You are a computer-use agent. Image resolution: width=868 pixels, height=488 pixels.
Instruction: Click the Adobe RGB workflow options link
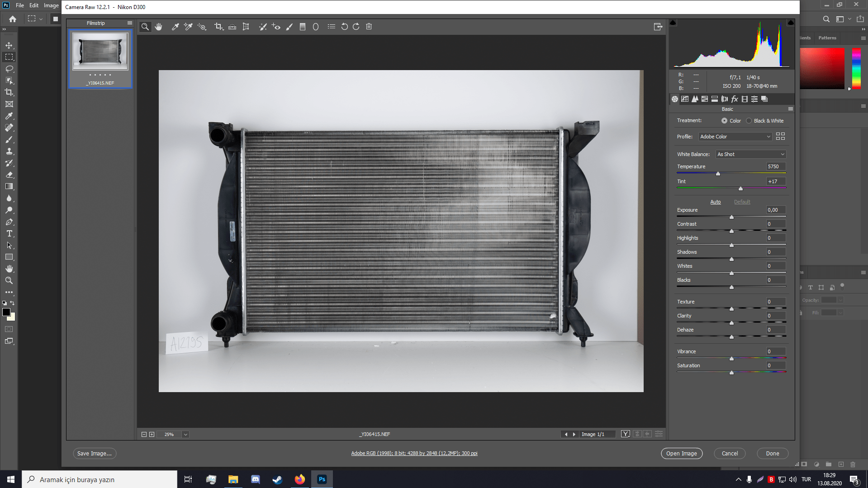point(414,453)
